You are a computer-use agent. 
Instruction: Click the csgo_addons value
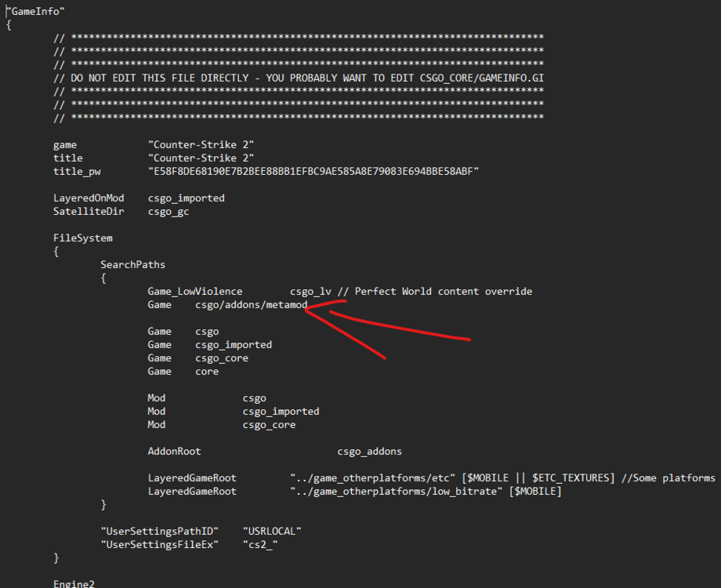tap(370, 452)
